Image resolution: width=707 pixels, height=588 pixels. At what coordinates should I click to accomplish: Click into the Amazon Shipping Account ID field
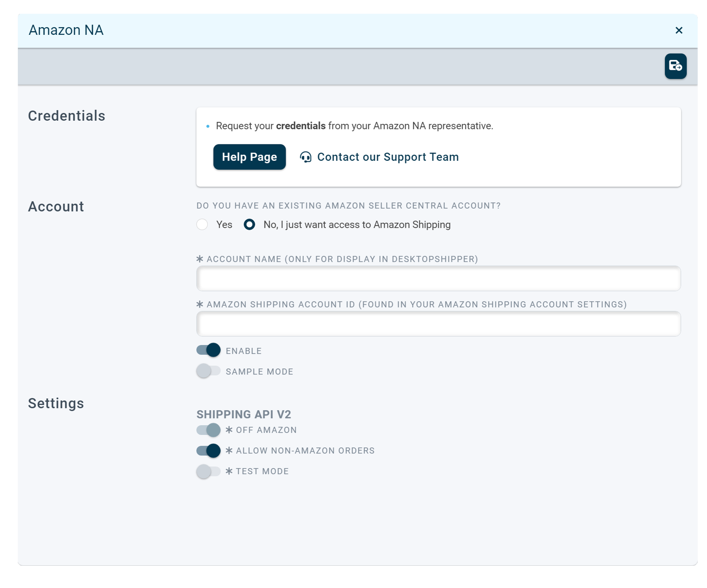click(x=438, y=324)
